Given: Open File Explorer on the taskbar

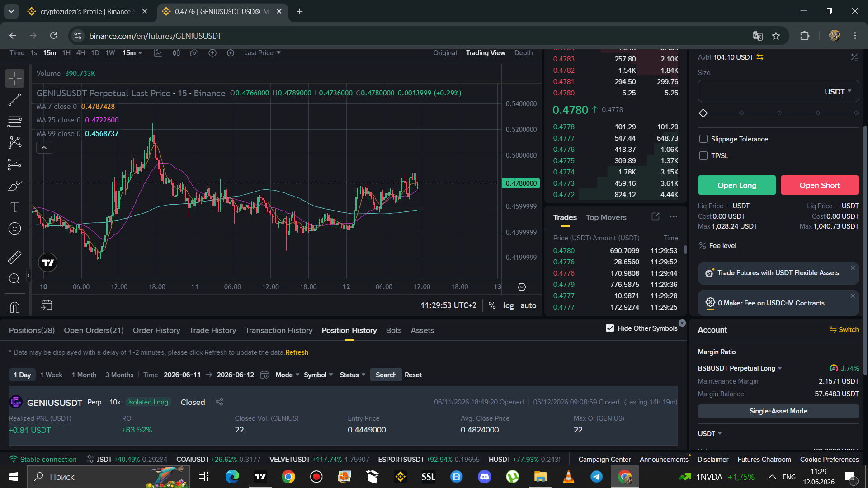Looking at the screenshot, I should click(541, 477).
